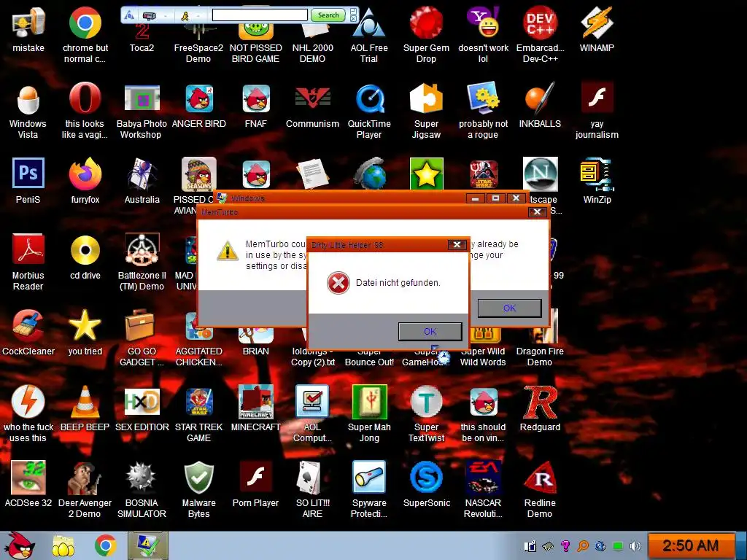Image resolution: width=747 pixels, height=560 pixels.
Task: Click the Communism desktop icon
Action: click(312, 105)
